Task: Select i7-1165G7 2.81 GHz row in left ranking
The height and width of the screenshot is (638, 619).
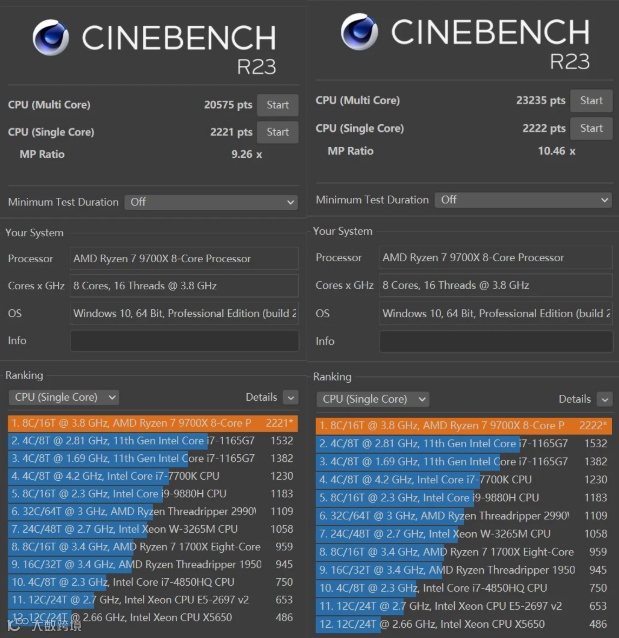Action: coord(153,441)
